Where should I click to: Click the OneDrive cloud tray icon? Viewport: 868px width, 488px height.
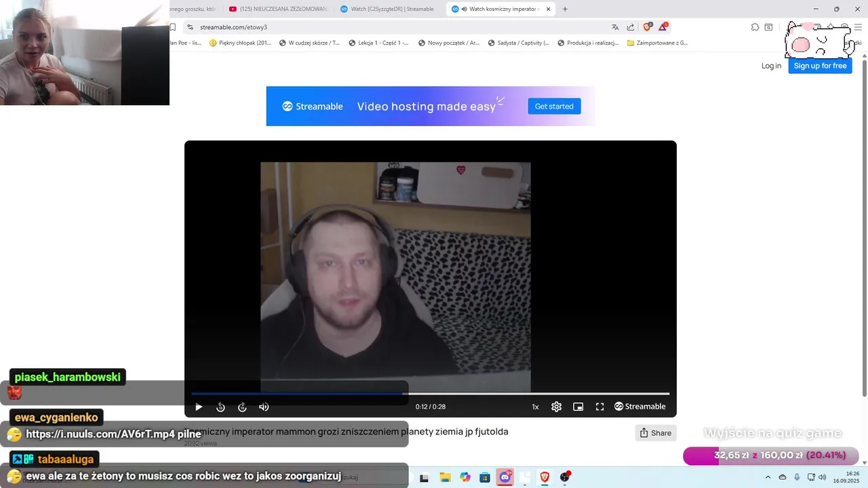pos(783,477)
